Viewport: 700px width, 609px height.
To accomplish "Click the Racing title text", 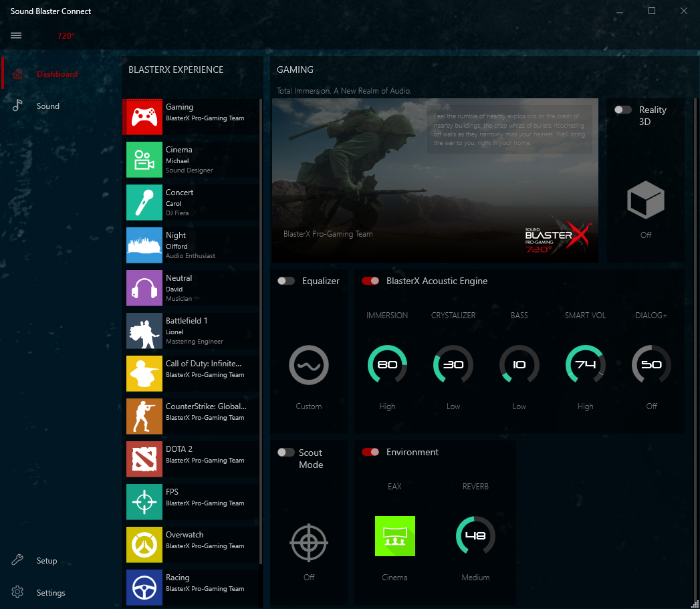I will coord(178,578).
